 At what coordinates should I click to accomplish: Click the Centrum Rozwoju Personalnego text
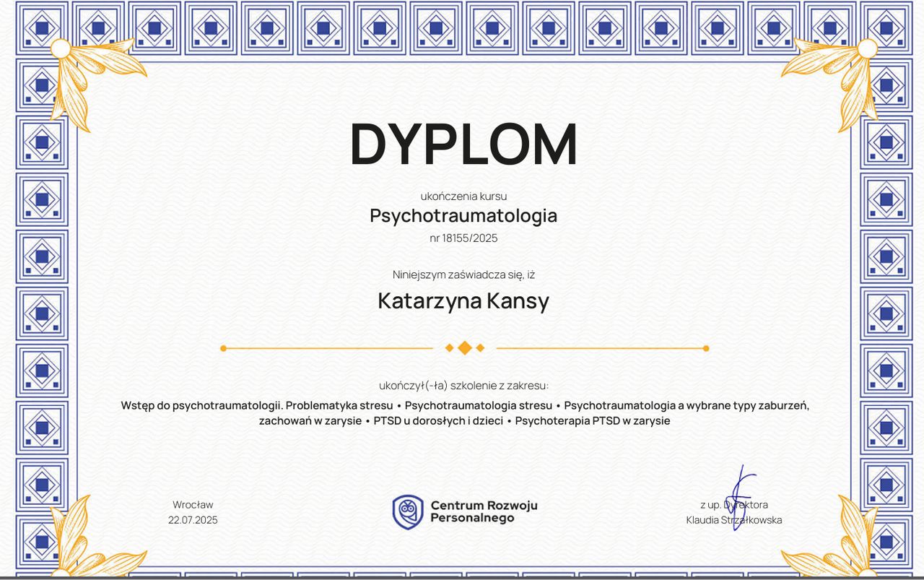click(484, 511)
